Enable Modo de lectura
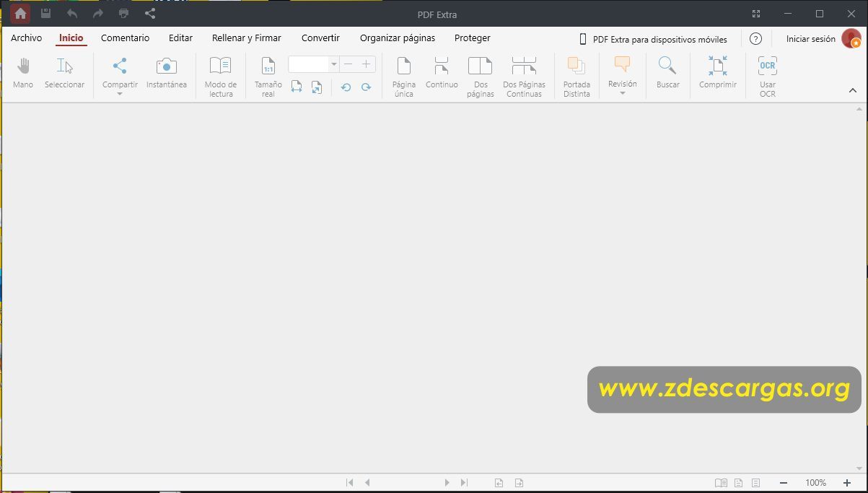Image resolution: width=868 pixels, height=493 pixels. click(x=221, y=77)
